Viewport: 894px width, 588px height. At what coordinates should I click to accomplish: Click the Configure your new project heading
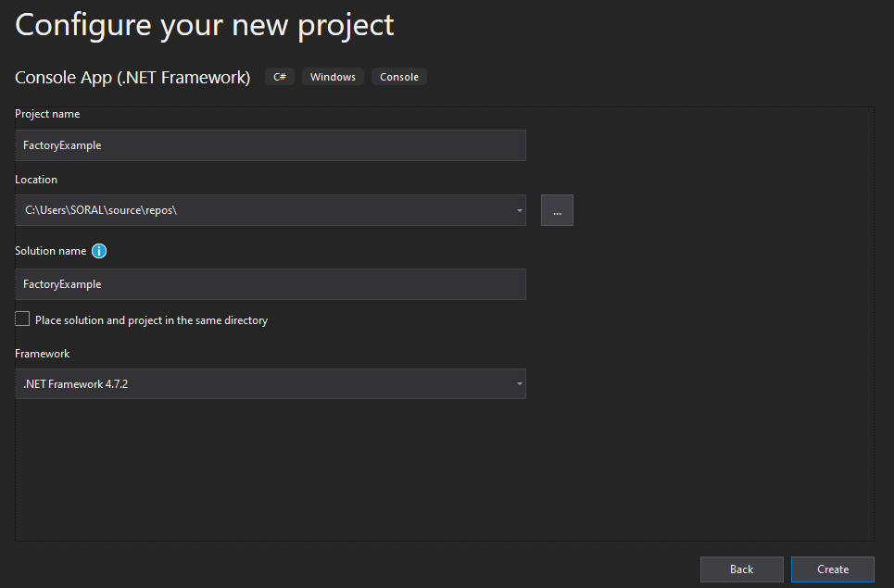205,25
